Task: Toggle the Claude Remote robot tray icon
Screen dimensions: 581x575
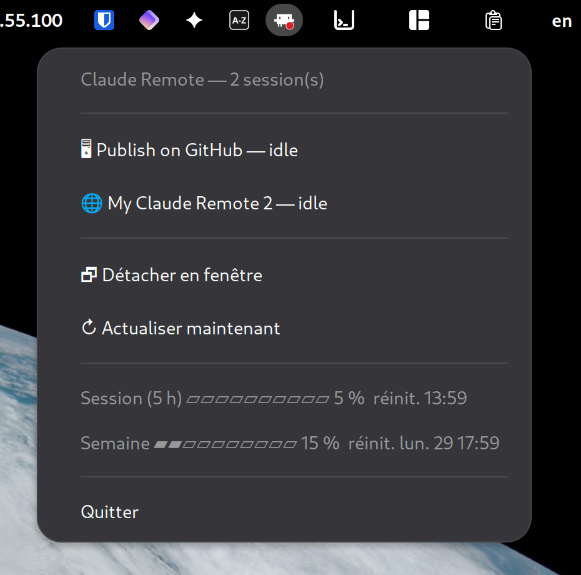Action: (x=284, y=20)
